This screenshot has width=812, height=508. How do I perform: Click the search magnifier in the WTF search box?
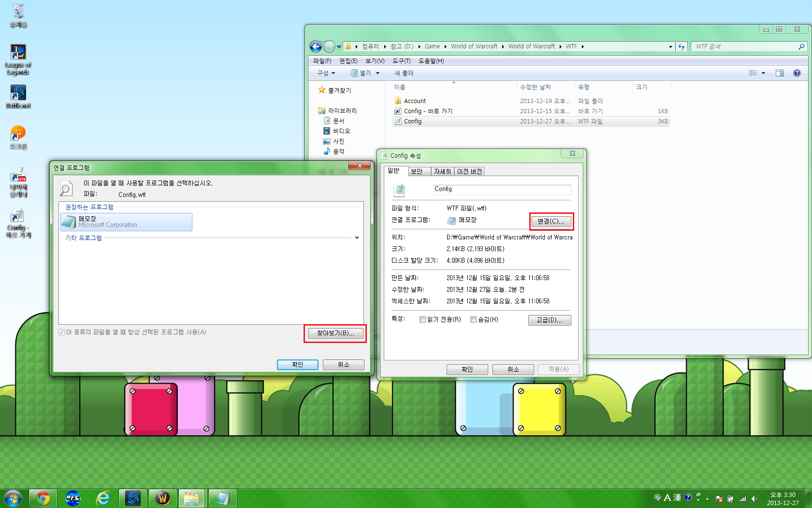tap(801, 46)
